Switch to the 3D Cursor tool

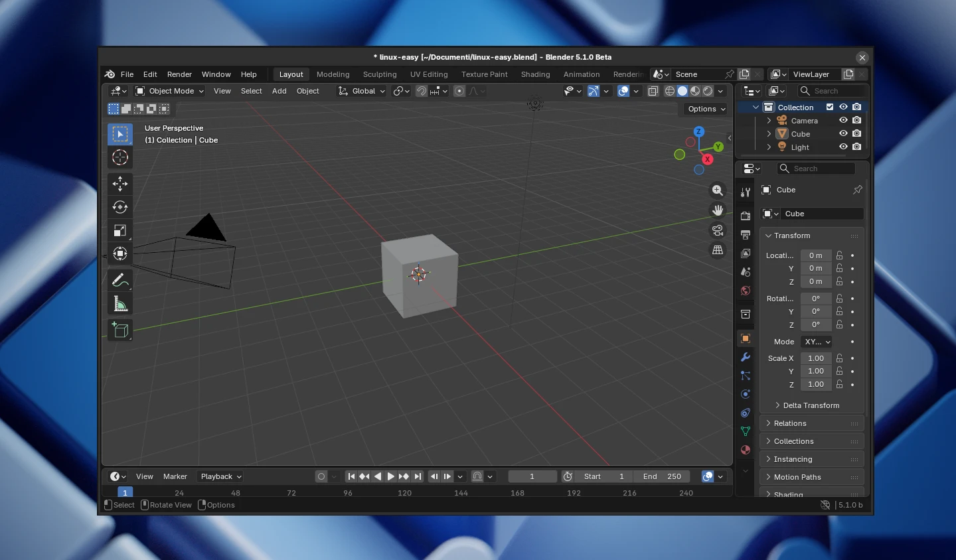tap(120, 157)
